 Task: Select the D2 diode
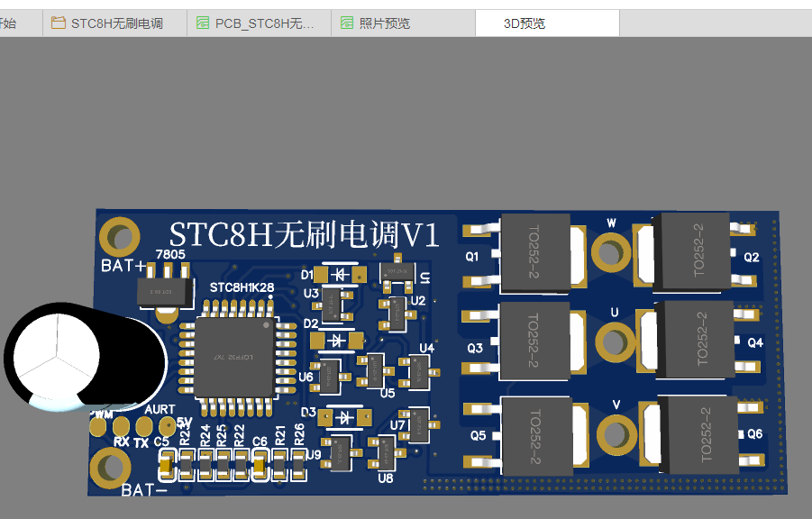pos(337,341)
